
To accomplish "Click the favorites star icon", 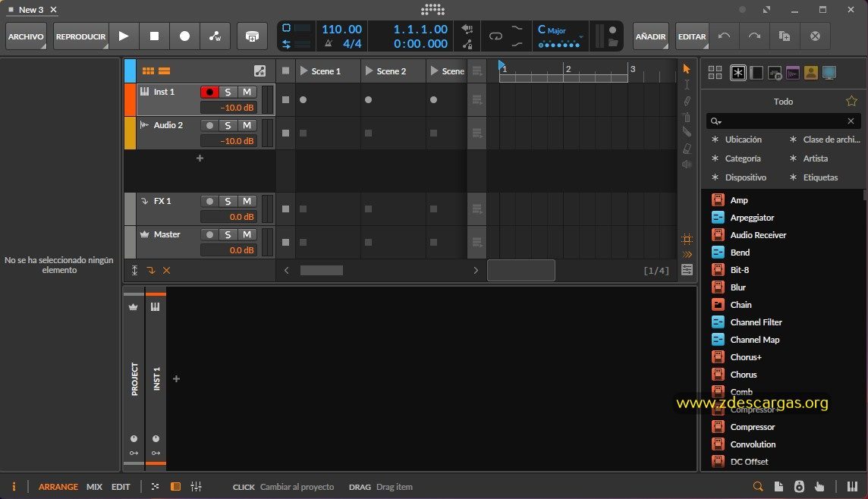I will coord(851,101).
